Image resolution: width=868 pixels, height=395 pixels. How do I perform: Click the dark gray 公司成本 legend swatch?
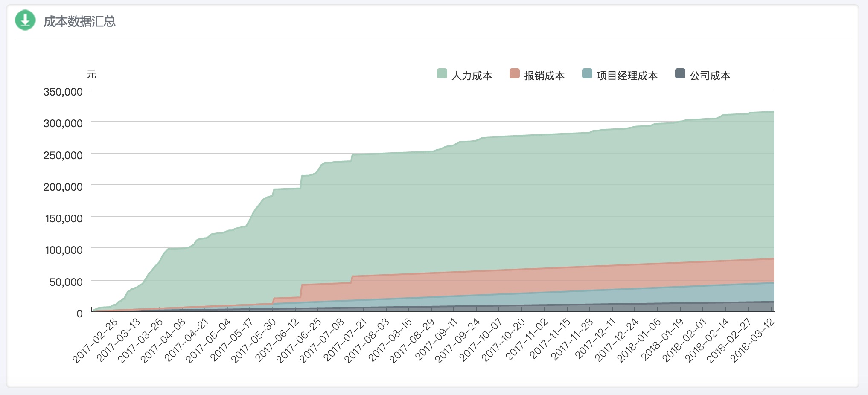[x=680, y=73]
